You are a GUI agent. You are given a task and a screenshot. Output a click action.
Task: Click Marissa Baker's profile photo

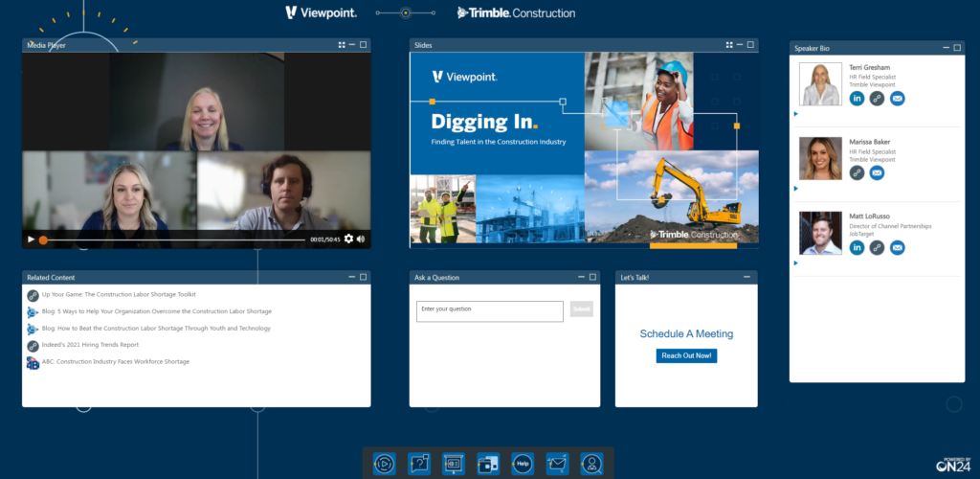(820, 158)
